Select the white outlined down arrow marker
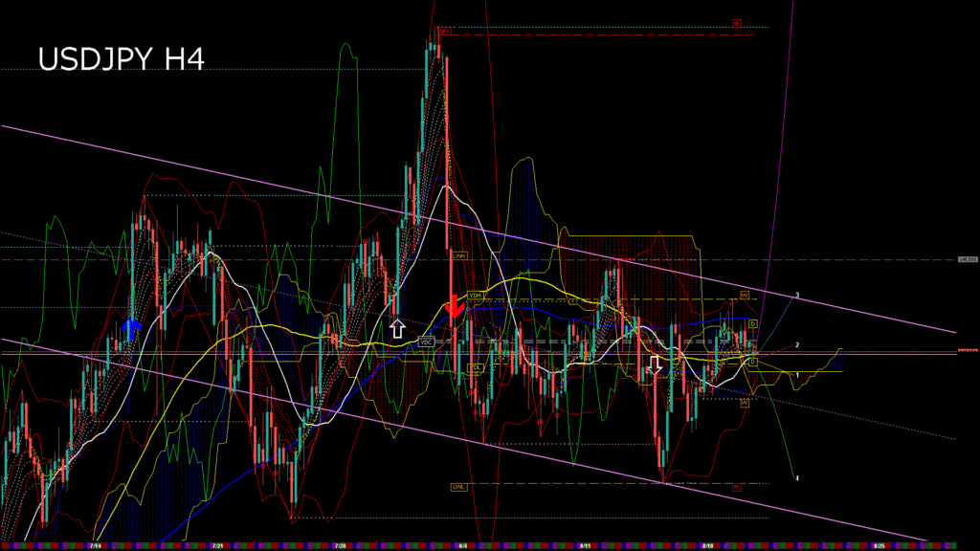 [x=656, y=364]
